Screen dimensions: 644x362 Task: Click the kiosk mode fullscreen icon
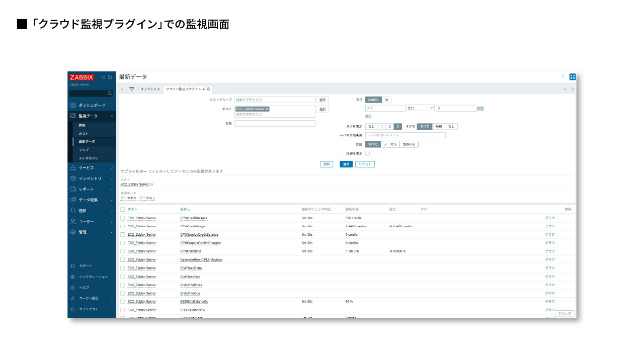coord(573,77)
